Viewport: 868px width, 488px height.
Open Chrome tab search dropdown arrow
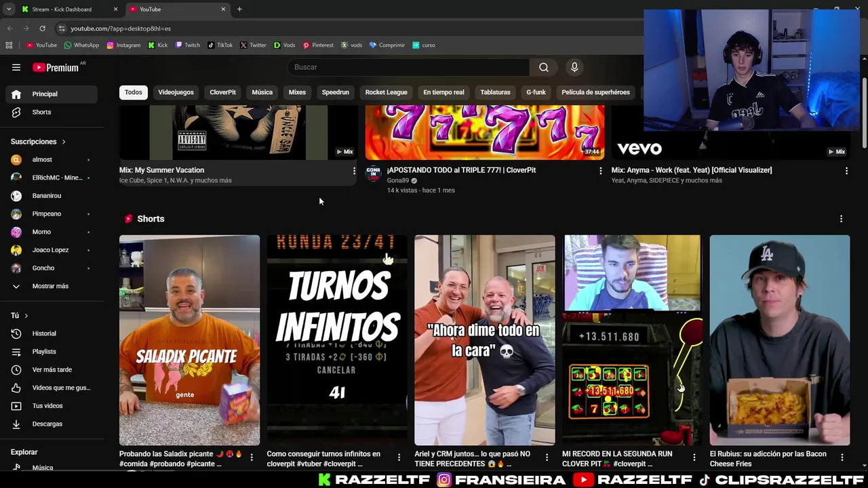point(9,9)
